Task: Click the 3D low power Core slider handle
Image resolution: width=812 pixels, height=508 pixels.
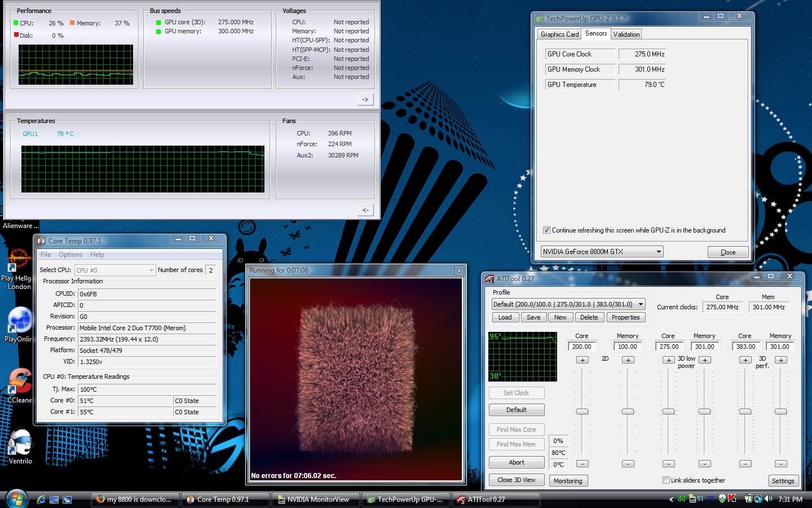Action: [x=668, y=411]
